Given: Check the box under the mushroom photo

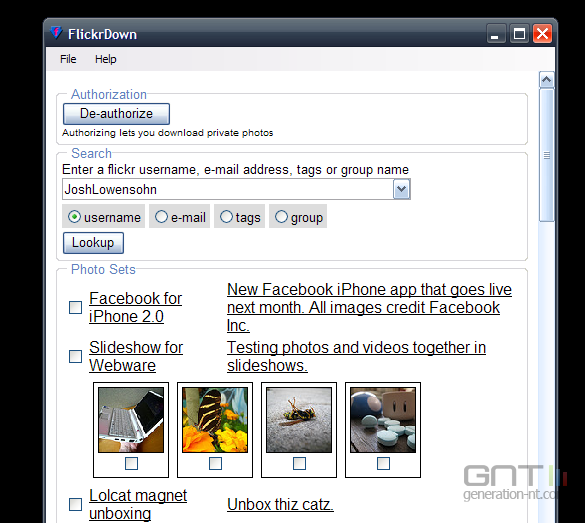Looking at the screenshot, I should pos(383,464).
